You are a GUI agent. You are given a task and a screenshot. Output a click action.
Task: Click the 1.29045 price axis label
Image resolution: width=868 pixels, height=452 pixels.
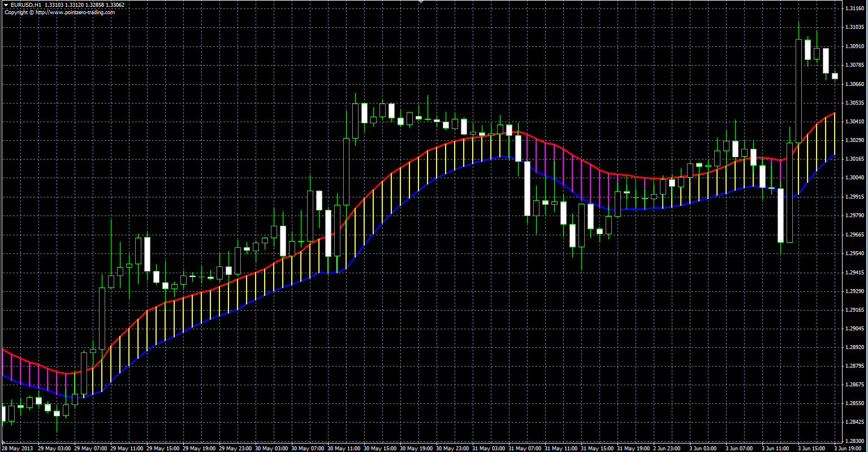pyautogui.click(x=854, y=329)
